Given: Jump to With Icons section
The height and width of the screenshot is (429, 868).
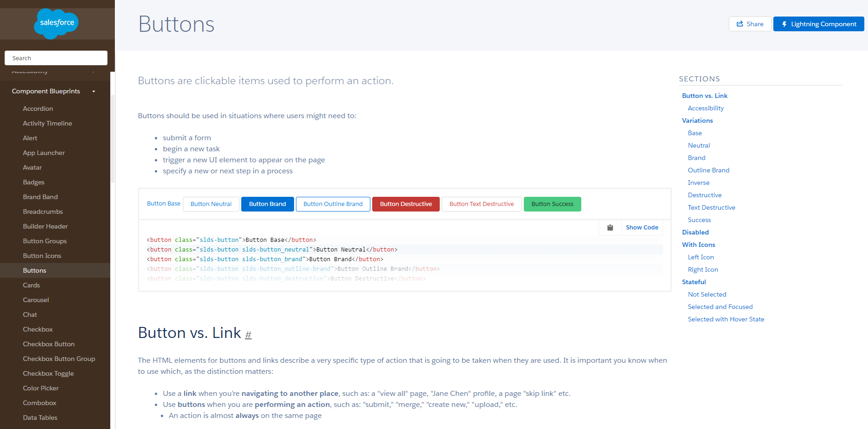Looking at the screenshot, I should (x=698, y=245).
